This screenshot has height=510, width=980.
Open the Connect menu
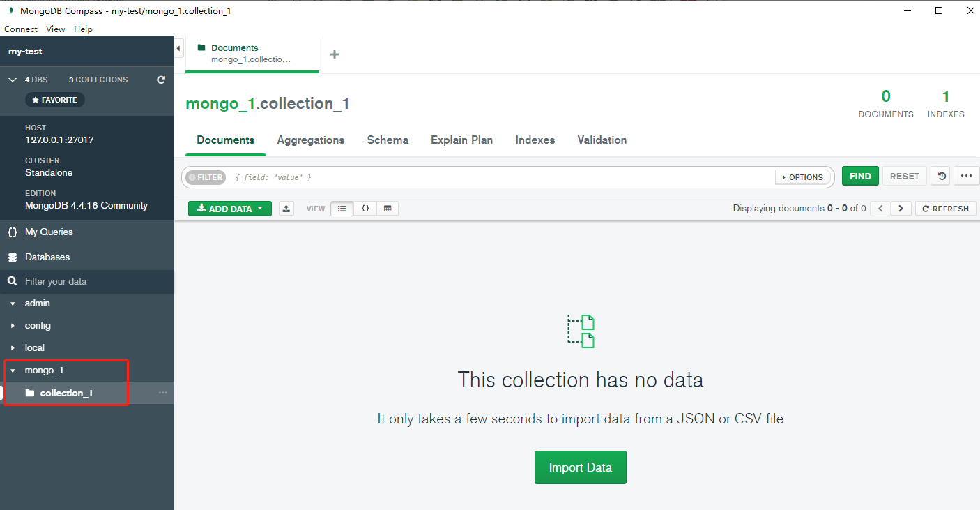(x=21, y=29)
